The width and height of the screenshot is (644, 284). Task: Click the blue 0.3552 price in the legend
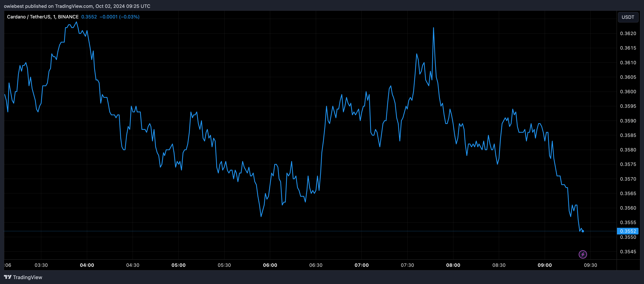pyautogui.click(x=89, y=17)
